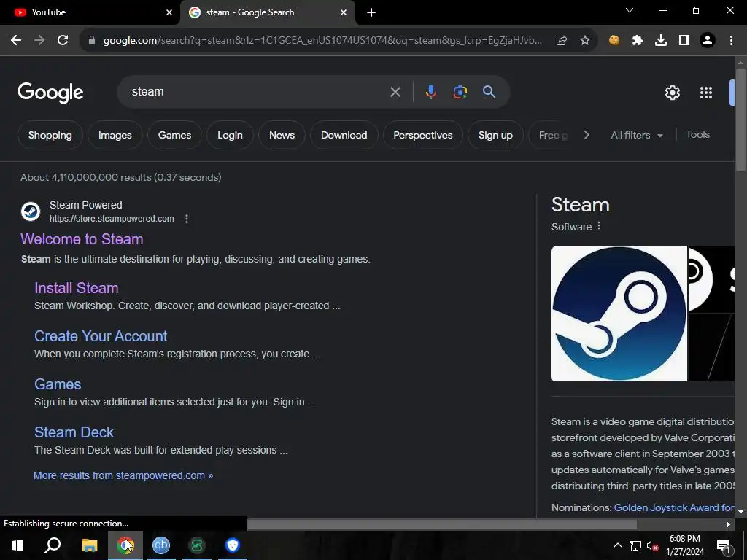
Task: Click the share page icon in address bar
Action: (562, 41)
